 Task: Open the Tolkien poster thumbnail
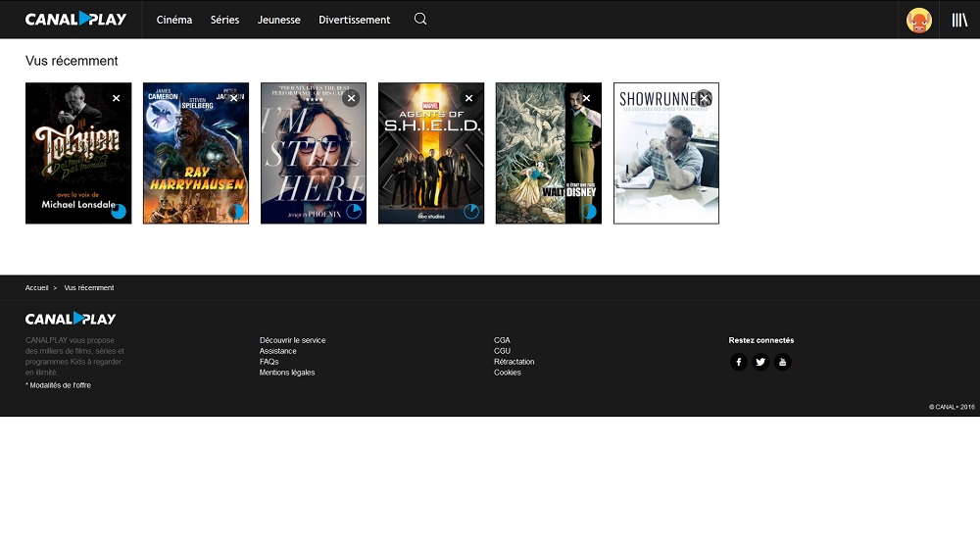pos(78,153)
